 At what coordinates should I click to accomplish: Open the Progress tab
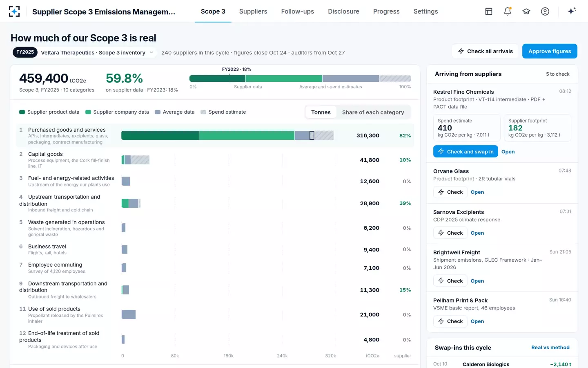coord(386,11)
